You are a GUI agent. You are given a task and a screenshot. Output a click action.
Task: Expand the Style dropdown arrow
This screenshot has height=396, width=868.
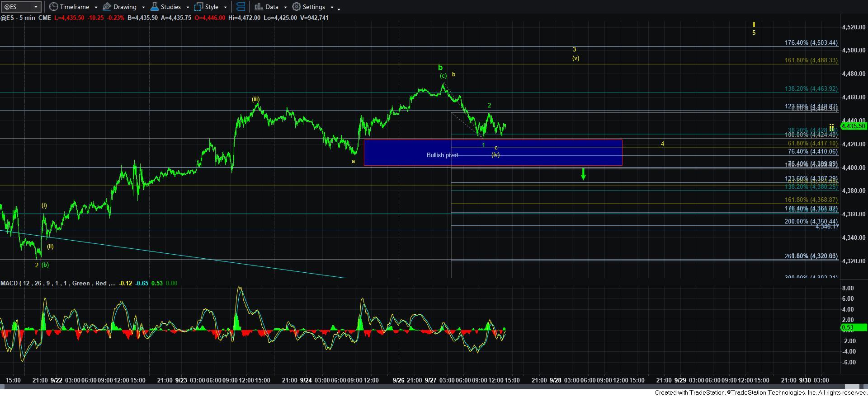[x=225, y=7]
